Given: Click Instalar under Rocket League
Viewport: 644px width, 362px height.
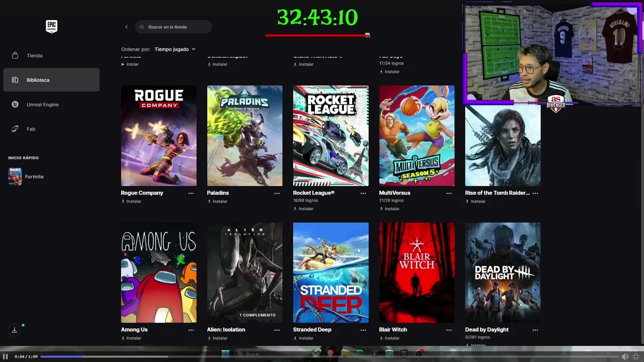Looking at the screenshot, I should (303, 209).
